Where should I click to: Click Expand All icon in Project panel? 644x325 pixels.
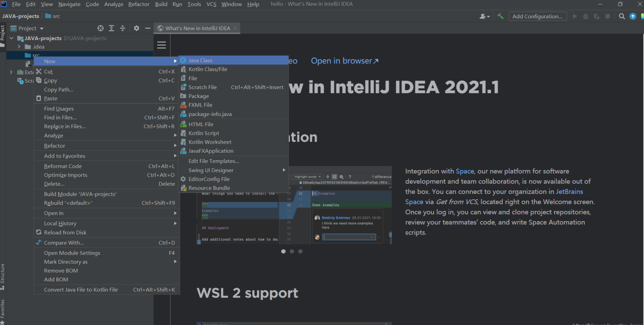click(111, 28)
